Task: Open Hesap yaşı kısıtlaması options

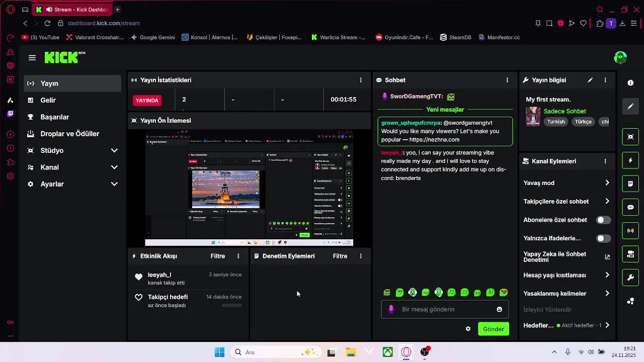Action: tap(567, 275)
